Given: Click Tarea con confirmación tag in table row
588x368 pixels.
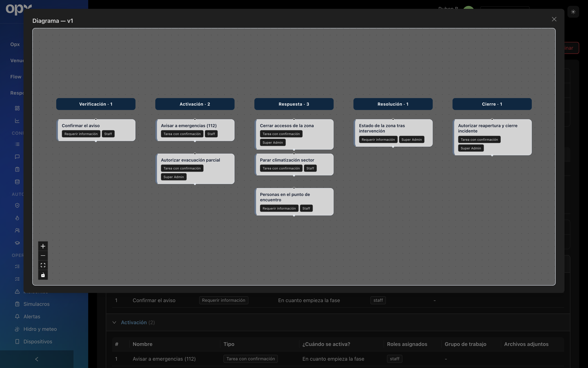Looking at the screenshot, I should point(250,359).
